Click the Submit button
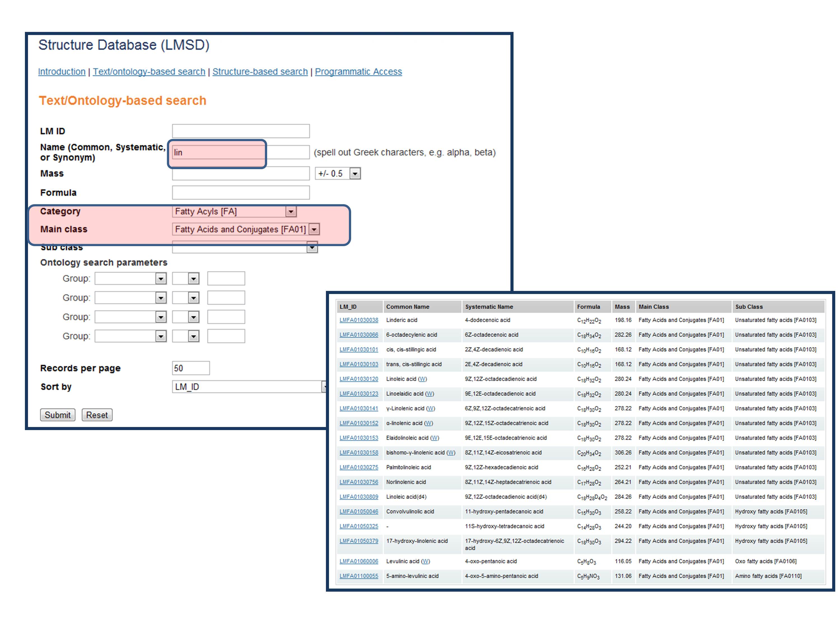Viewport: 840px width, 630px height. click(57, 415)
